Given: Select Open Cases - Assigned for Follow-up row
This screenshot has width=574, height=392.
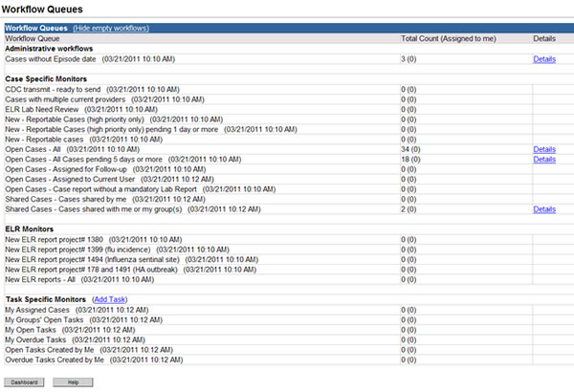Looking at the screenshot, I should point(70,169).
